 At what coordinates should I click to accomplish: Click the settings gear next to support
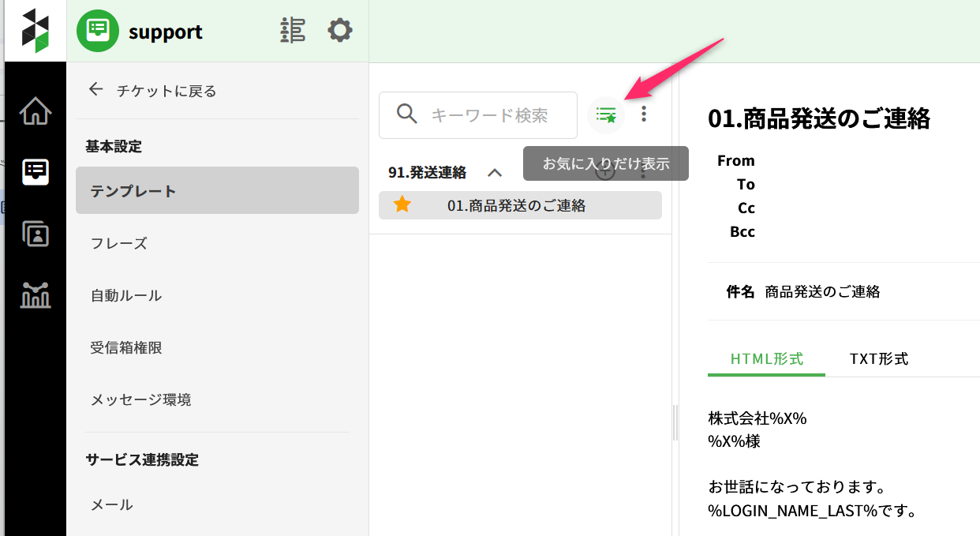[x=340, y=31]
